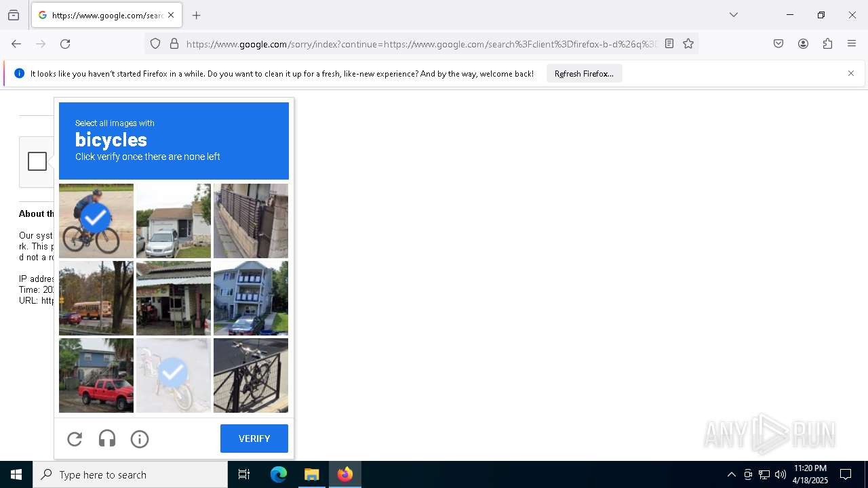Viewport: 868px width, 488px height.
Task: Toggle reader view icon
Action: (669, 44)
